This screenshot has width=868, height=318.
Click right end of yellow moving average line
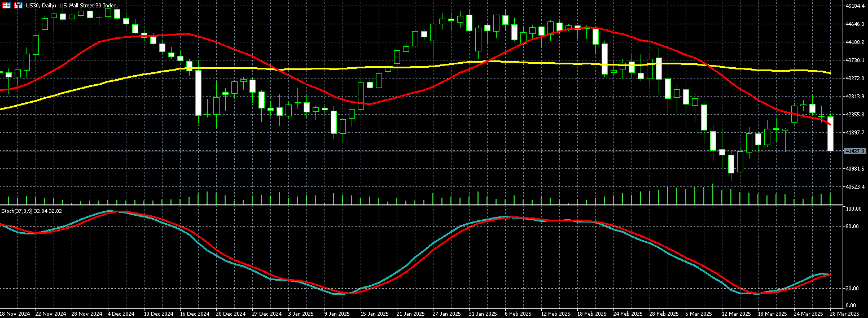pos(830,73)
